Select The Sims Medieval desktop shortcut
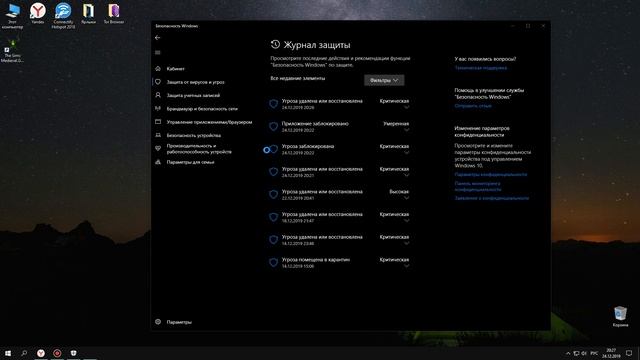The height and width of the screenshot is (360, 640). tap(12, 51)
